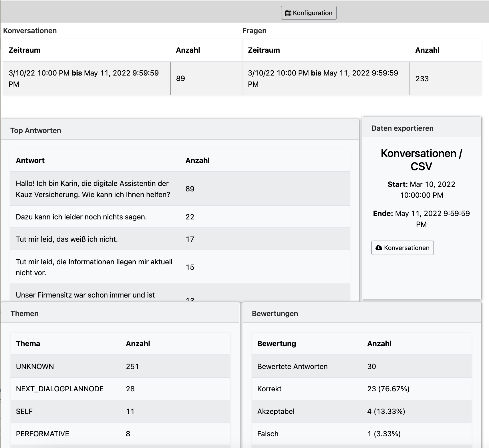489x448 pixels.
Task: Click the Ende date May 11, 2022 text
Action: click(x=422, y=219)
